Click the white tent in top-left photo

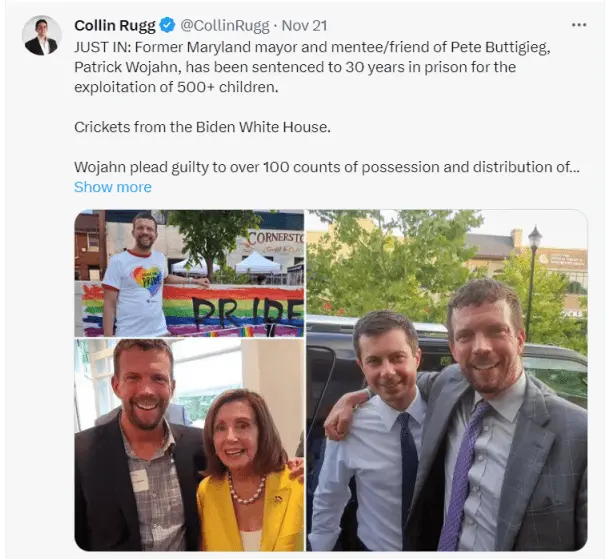click(x=259, y=263)
